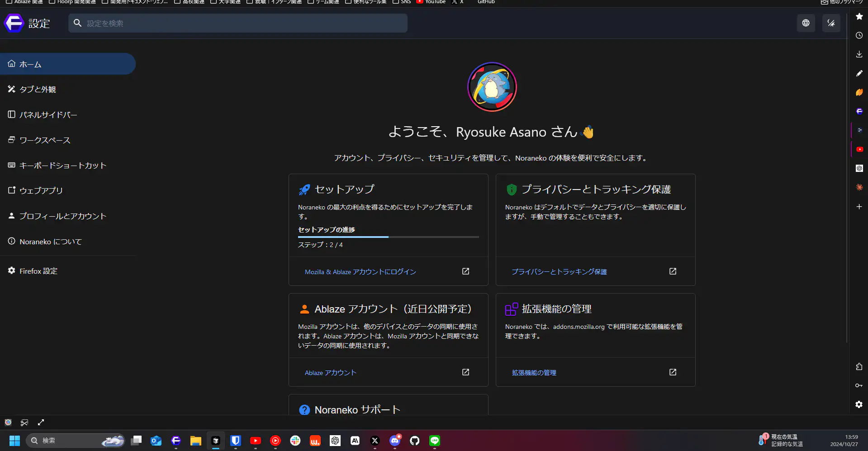Open キーボードショートカット settings section
This screenshot has width=868, height=451.
[x=68, y=165]
